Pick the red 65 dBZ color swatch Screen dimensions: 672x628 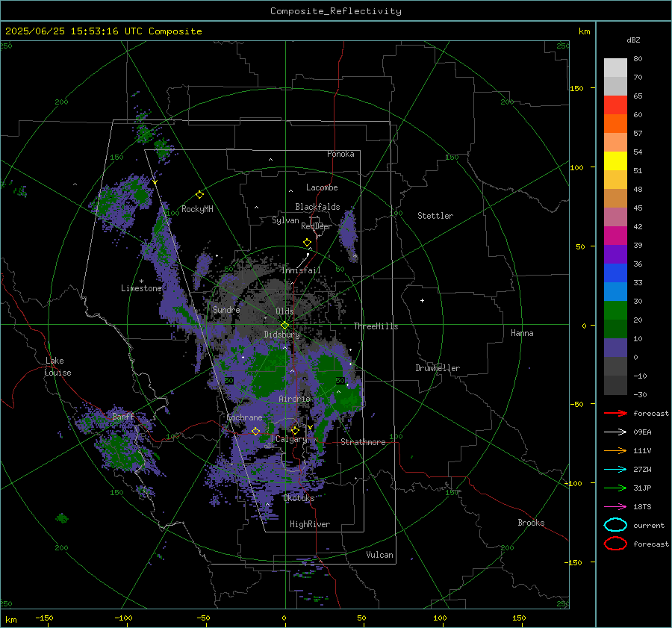(x=615, y=105)
